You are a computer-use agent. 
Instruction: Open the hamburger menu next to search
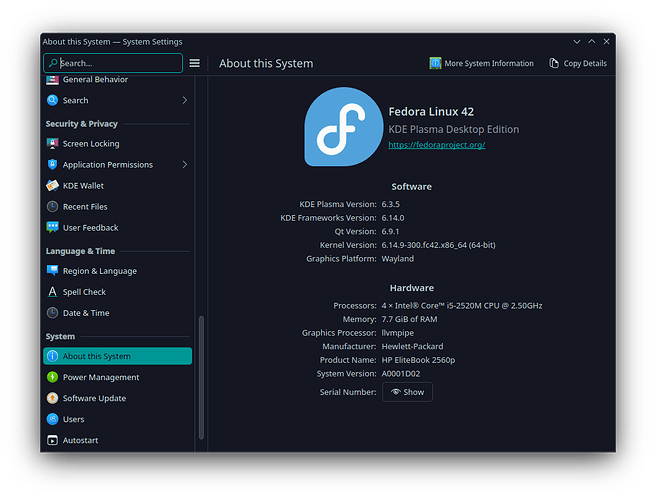[x=194, y=63]
